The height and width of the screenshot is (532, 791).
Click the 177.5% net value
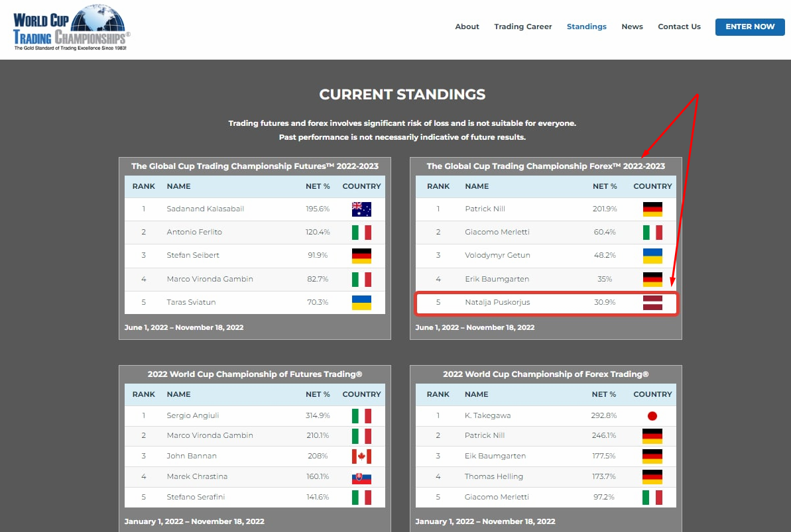(x=604, y=456)
